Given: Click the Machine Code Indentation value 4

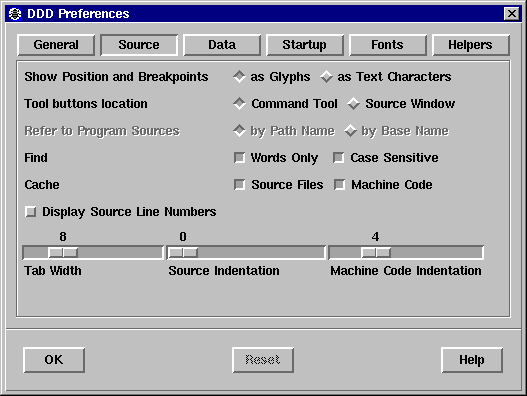Looking at the screenshot, I should tap(375, 237).
